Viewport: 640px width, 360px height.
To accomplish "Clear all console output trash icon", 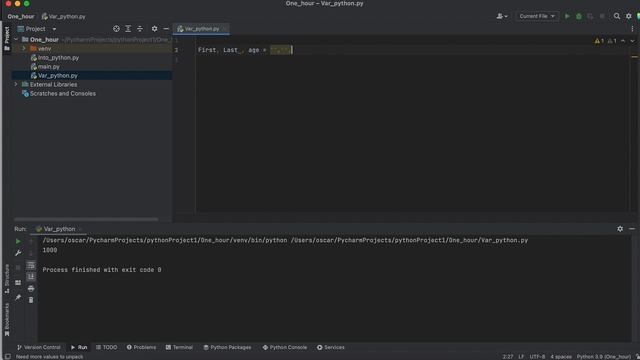I will [x=31, y=300].
